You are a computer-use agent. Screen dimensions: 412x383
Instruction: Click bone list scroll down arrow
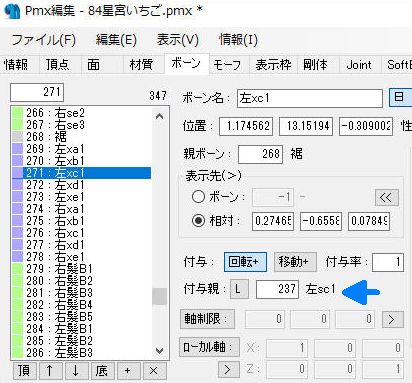160,351
